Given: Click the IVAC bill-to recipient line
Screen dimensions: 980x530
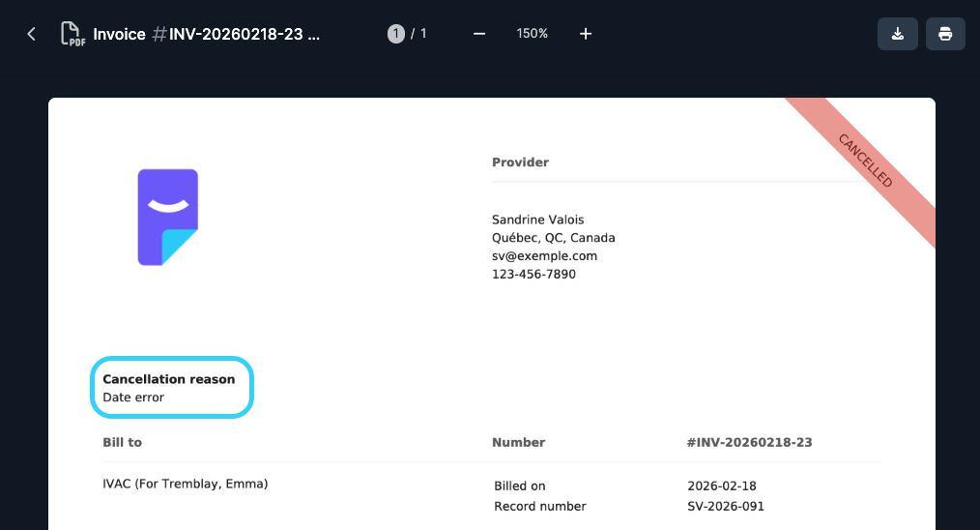Looking at the screenshot, I should point(185,484).
